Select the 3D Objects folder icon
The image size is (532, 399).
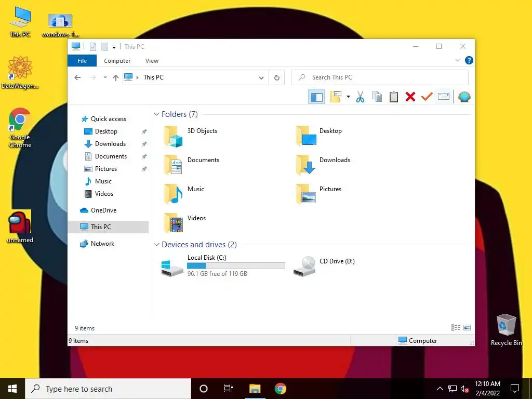point(174,137)
